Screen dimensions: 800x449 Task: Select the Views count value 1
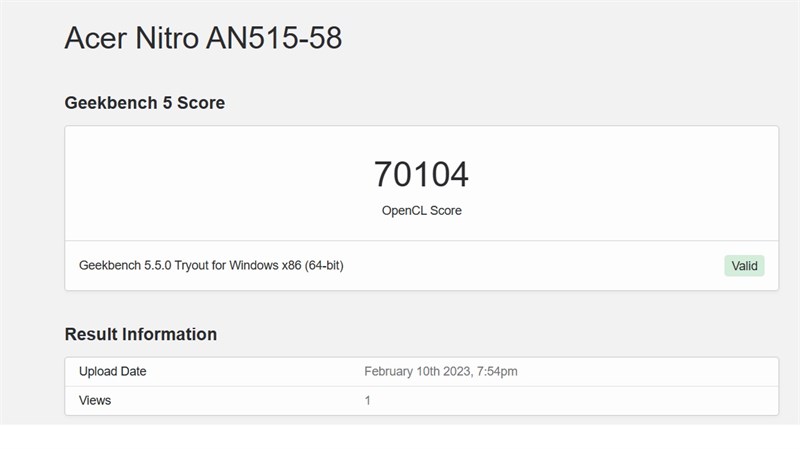click(367, 401)
